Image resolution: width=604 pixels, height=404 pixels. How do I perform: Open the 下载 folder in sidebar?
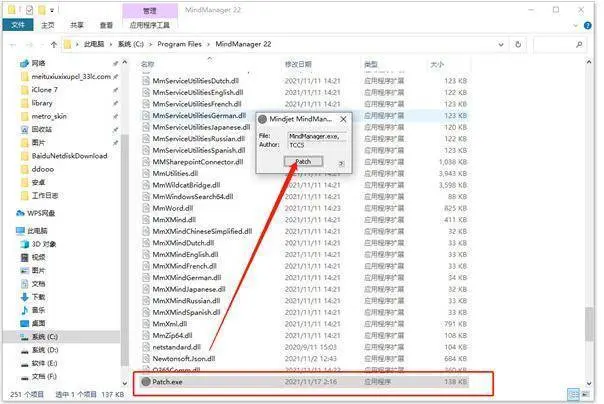pyautogui.click(x=38, y=297)
